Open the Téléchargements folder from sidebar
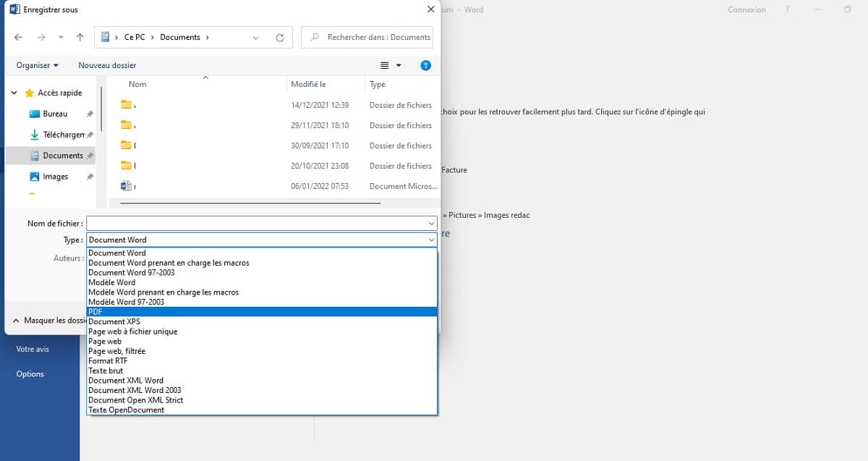 [x=62, y=135]
